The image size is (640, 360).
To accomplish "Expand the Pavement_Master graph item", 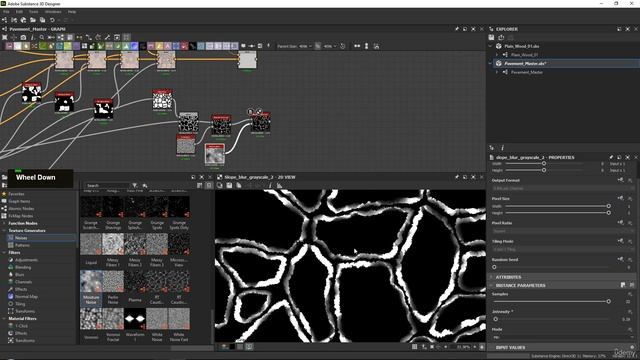I will click(497, 72).
